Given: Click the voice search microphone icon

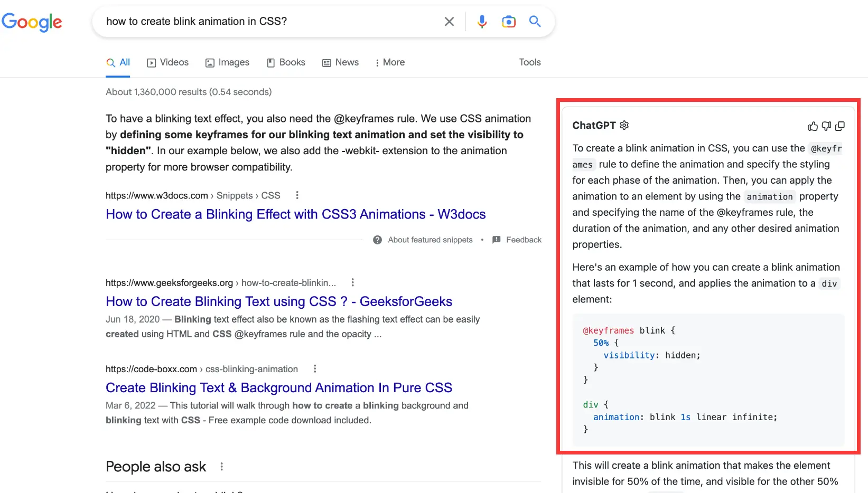Looking at the screenshot, I should [481, 21].
